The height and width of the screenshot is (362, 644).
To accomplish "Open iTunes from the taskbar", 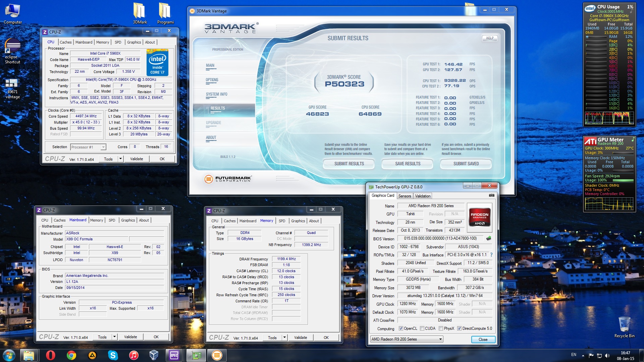I will coord(133,355).
